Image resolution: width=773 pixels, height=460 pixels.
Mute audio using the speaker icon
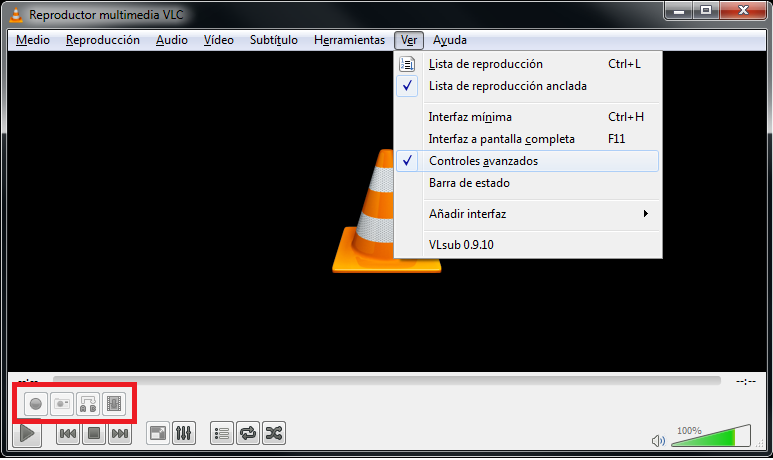pyautogui.click(x=658, y=440)
